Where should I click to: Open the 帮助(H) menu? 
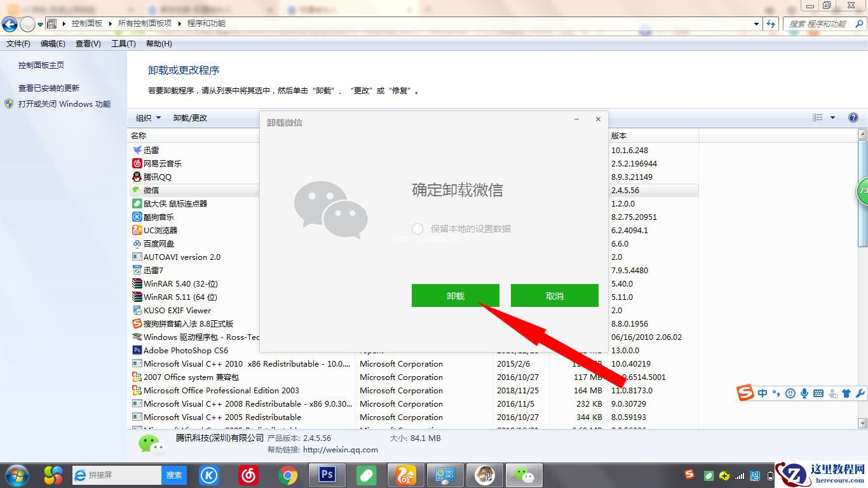[x=158, y=43]
